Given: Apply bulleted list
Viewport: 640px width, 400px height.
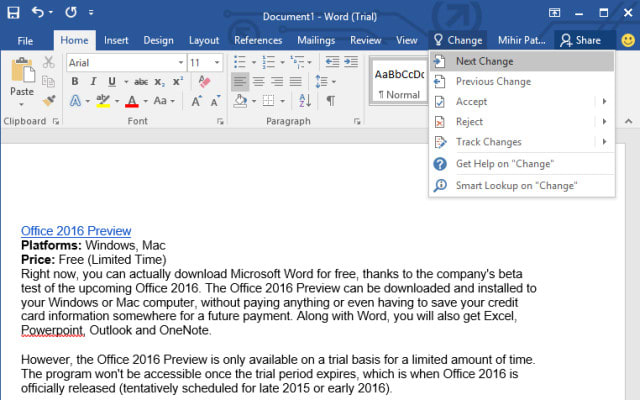Looking at the screenshot, I should click(x=240, y=62).
